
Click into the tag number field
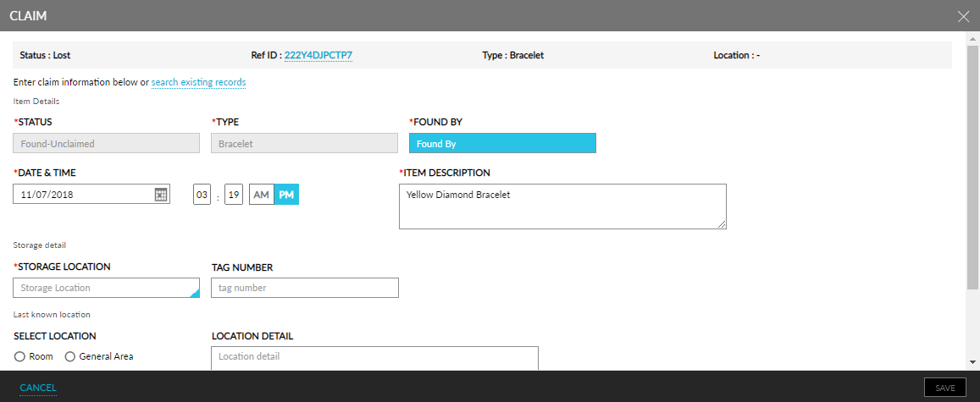click(304, 288)
